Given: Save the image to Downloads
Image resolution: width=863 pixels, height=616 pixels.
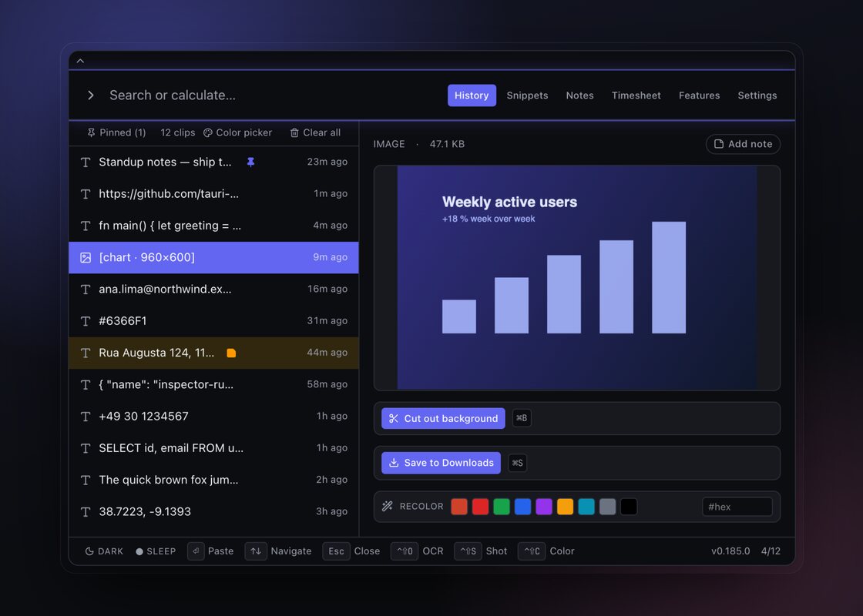Looking at the screenshot, I should click(441, 463).
